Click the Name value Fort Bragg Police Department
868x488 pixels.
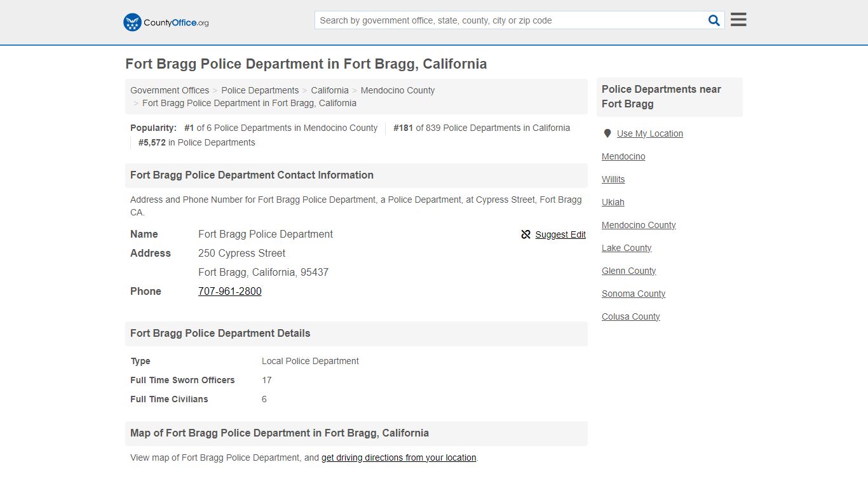pyautogui.click(x=266, y=234)
